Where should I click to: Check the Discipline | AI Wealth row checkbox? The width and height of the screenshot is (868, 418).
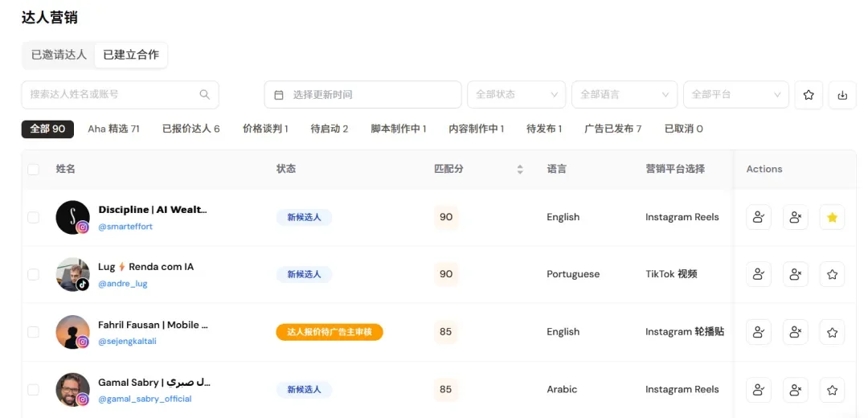(x=33, y=217)
